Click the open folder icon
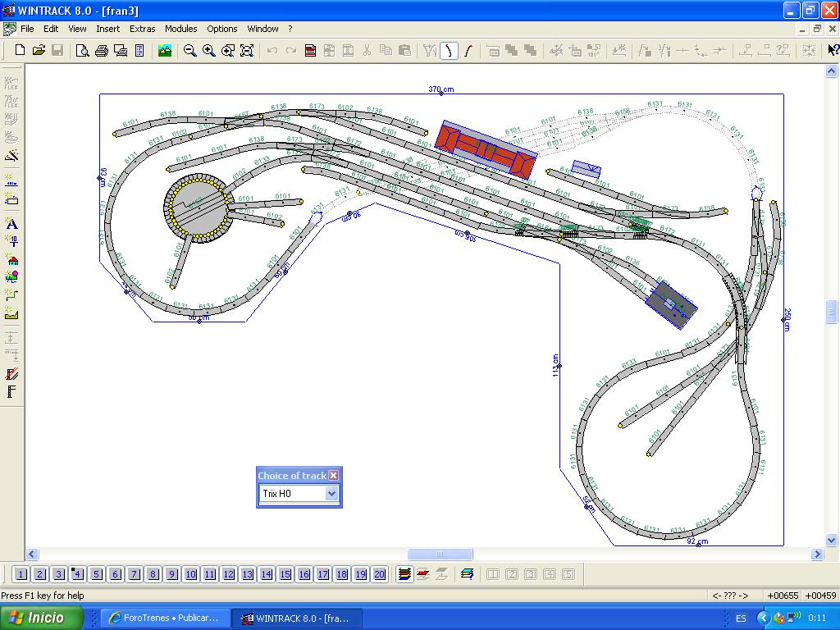840x630 pixels. 39,50
